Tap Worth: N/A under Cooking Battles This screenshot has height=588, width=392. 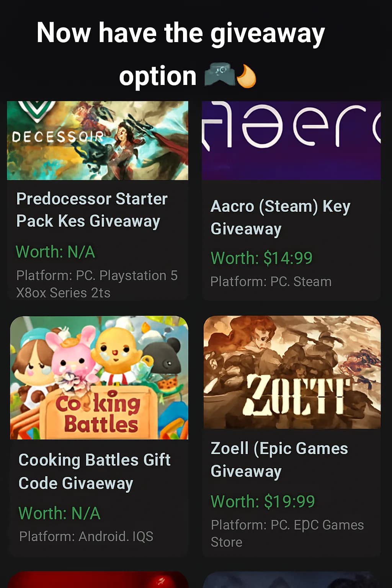click(x=59, y=513)
